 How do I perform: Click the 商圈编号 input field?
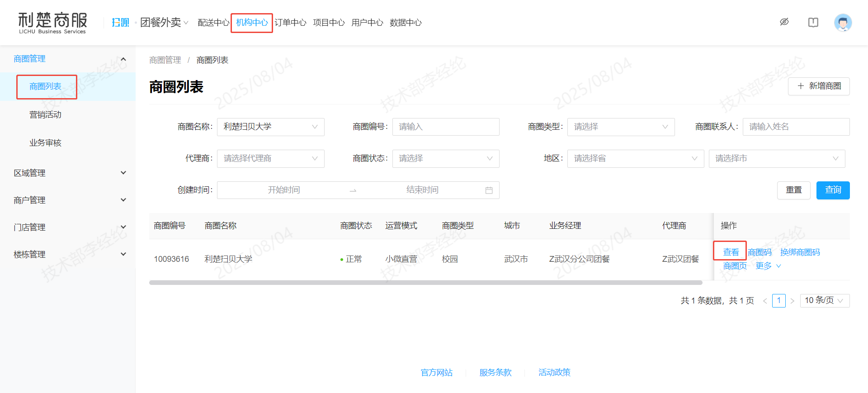point(445,127)
